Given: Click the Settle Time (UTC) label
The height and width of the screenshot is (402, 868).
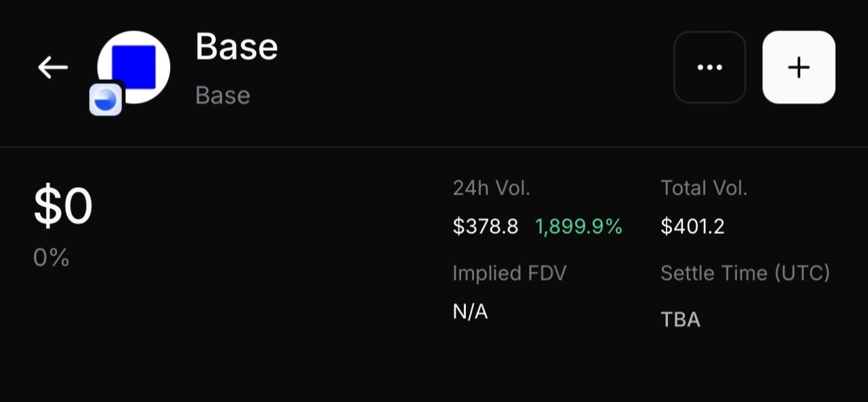Looking at the screenshot, I should coord(745,273).
